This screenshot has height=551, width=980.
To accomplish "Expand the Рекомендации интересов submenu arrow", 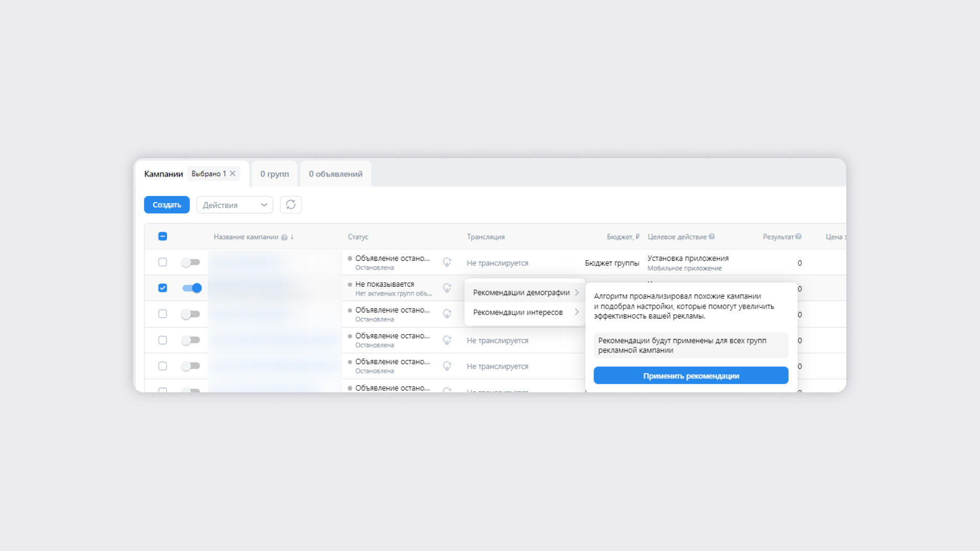I will pos(577,312).
